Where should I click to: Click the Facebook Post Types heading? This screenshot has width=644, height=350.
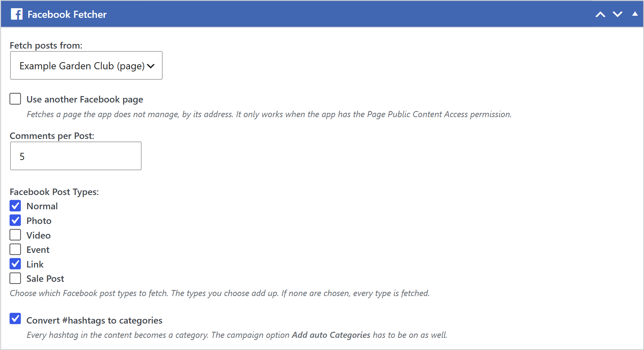point(54,192)
